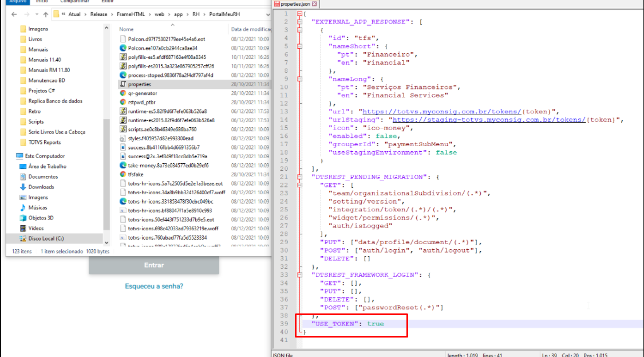Screen dimensions: 644x357
Task: Click the enabled false value
Action: (x=386, y=136)
